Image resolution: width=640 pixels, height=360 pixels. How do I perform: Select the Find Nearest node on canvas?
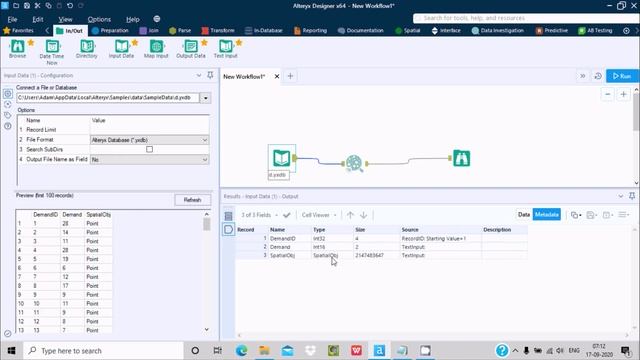click(354, 163)
